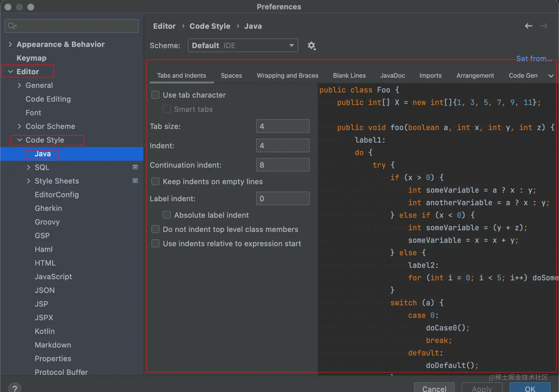The height and width of the screenshot is (392, 559).
Task: Open the Imports tab
Action: [430, 75]
